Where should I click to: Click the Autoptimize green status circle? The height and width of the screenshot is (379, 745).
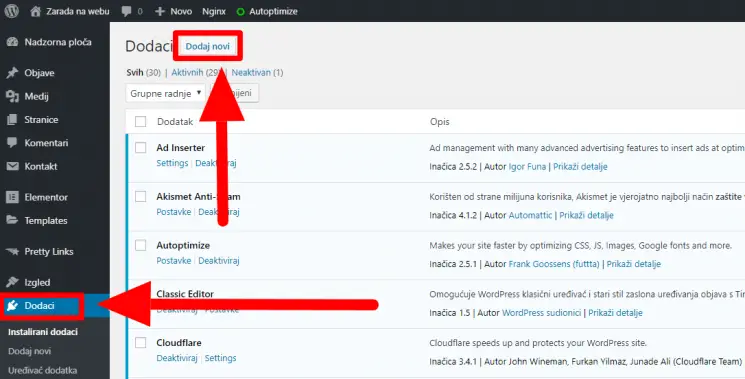[x=240, y=11]
